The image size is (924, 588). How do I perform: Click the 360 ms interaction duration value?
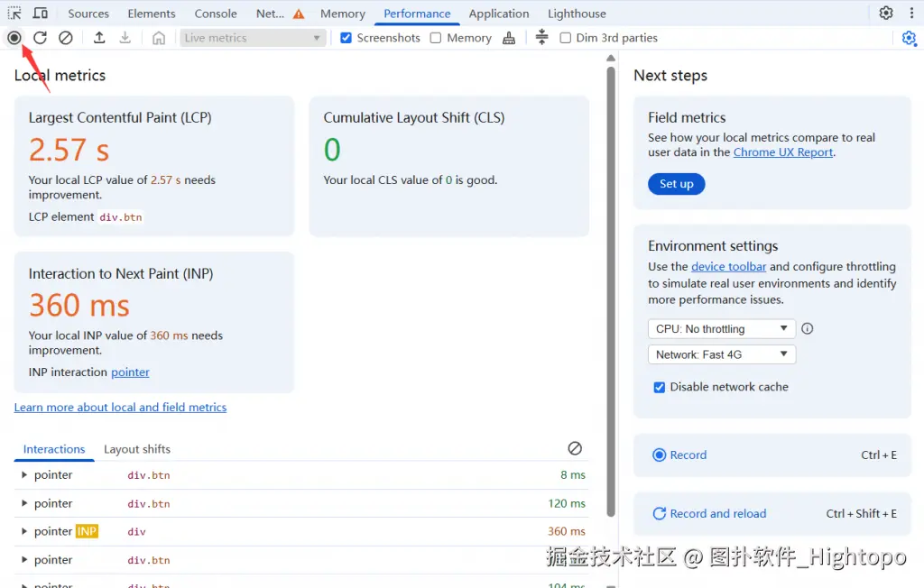point(567,531)
